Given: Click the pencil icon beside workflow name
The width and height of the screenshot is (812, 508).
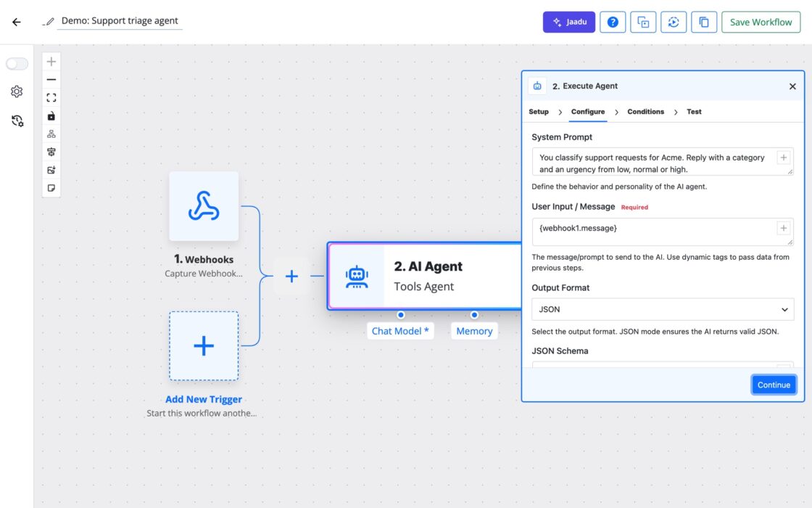Looking at the screenshot, I should [x=49, y=21].
